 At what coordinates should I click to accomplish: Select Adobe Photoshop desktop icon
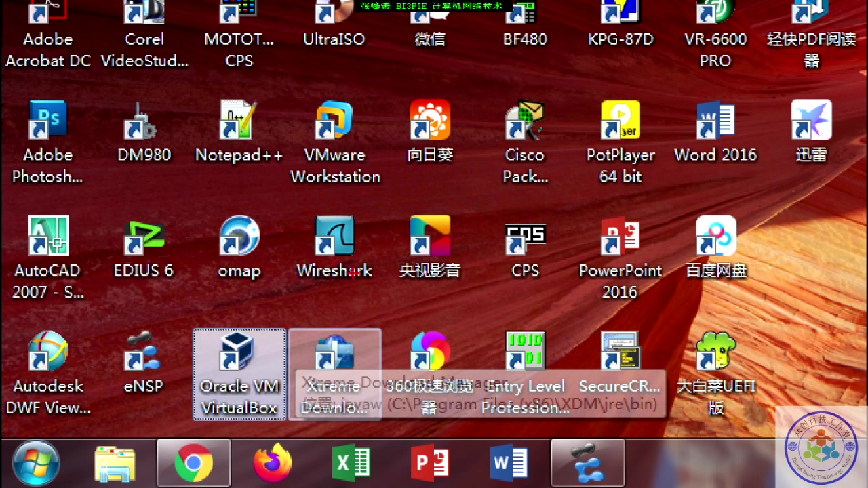(x=48, y=142)
